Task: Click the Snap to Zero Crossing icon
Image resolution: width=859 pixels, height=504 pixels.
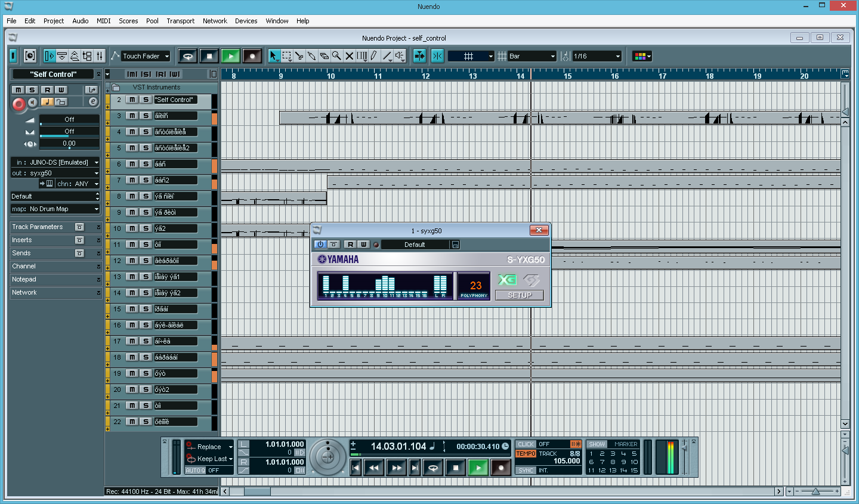Action: [x=437, y=56]
